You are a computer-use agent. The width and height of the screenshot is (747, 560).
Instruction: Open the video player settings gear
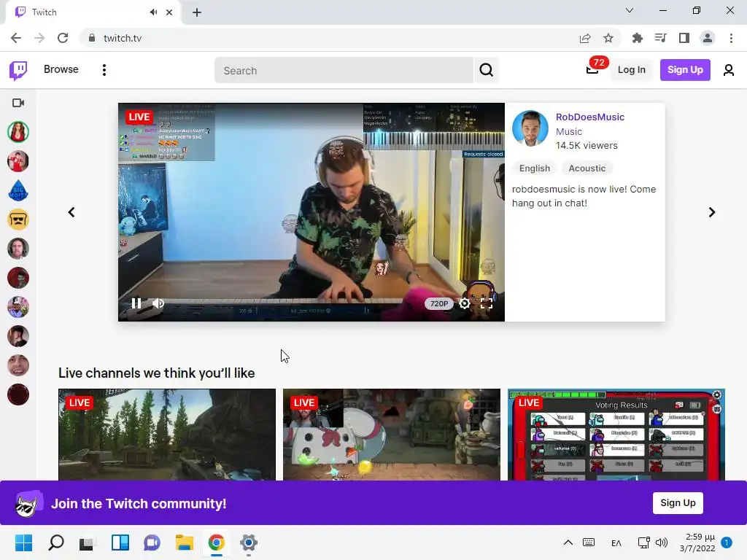pyautogui.click(x=465, y=303)
